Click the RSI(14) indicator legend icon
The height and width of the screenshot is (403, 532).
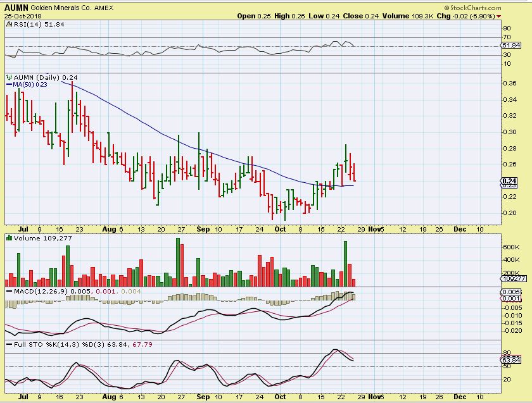tap(9, 25)
